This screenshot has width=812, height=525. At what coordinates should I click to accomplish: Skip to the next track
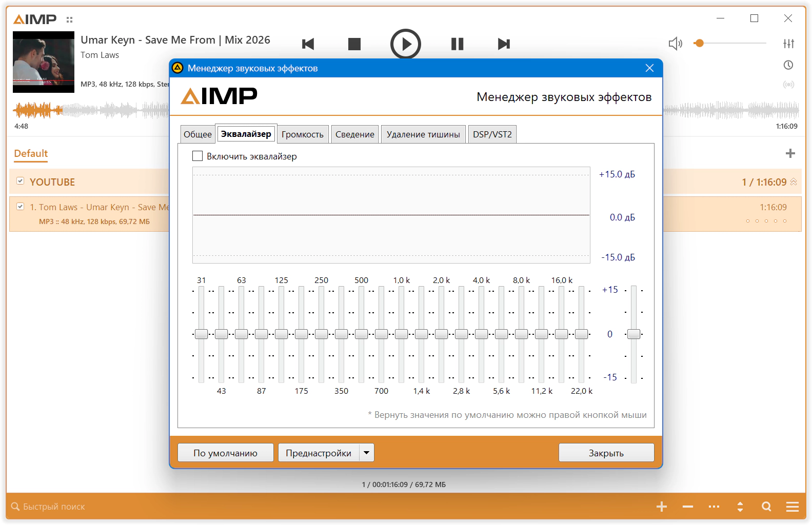click(504, 44)
